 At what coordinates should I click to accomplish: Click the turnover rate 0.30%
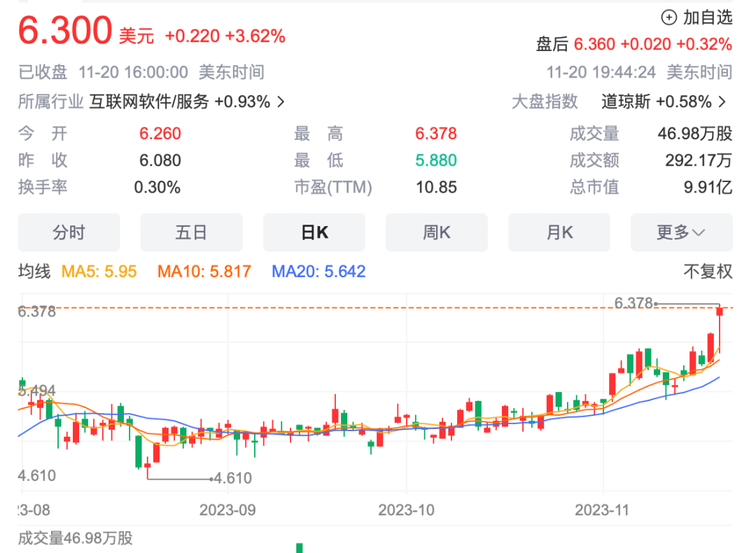[x=157, y=187]
